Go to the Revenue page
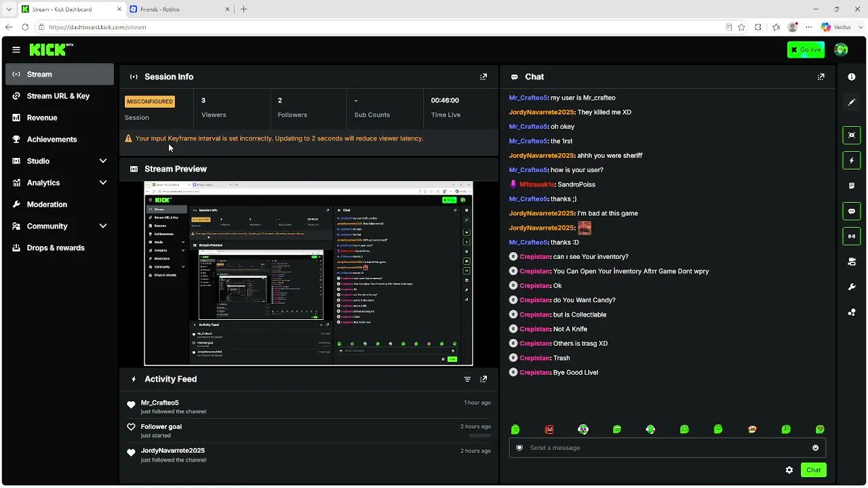This screenshot has height=488, width=868. (60, 118)
